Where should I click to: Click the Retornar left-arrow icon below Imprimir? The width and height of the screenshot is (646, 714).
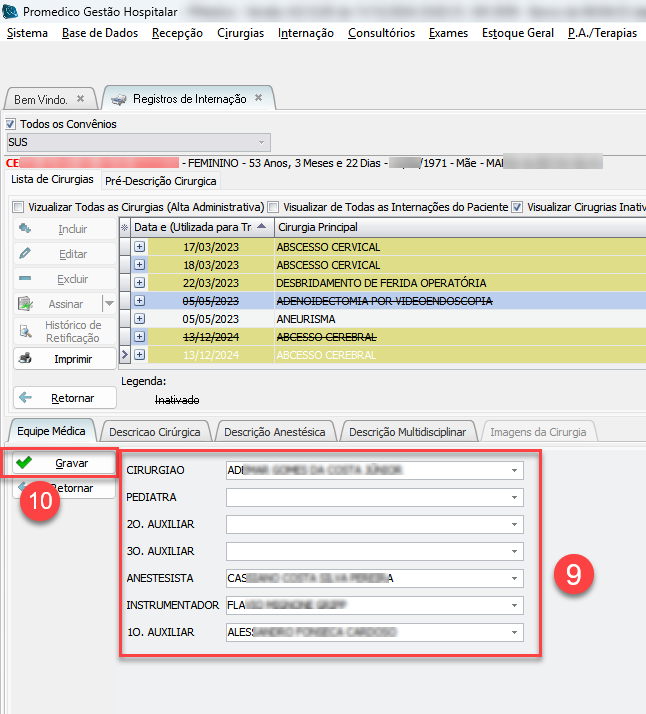(27, 397)
